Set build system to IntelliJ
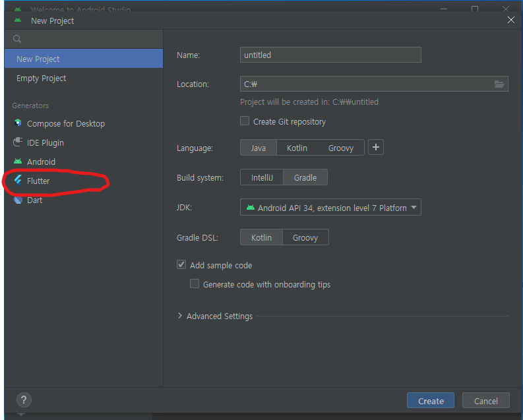 click(262, 177)
